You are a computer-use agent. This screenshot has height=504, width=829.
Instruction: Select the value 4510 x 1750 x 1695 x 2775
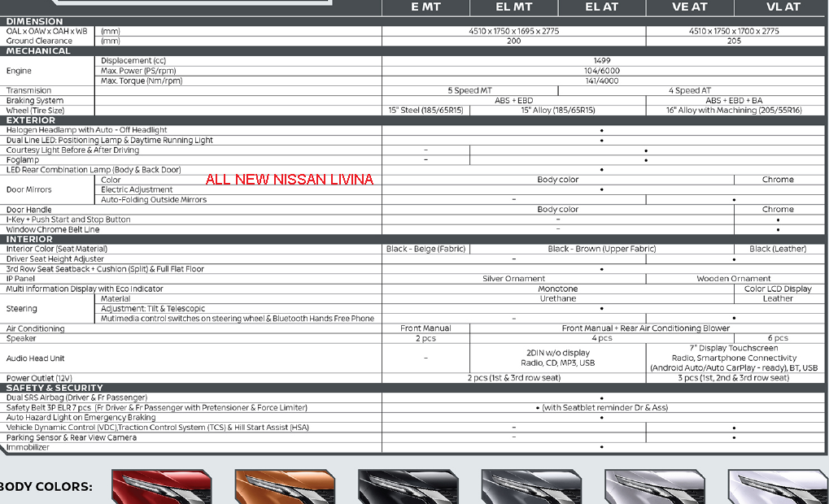(513, 31)
